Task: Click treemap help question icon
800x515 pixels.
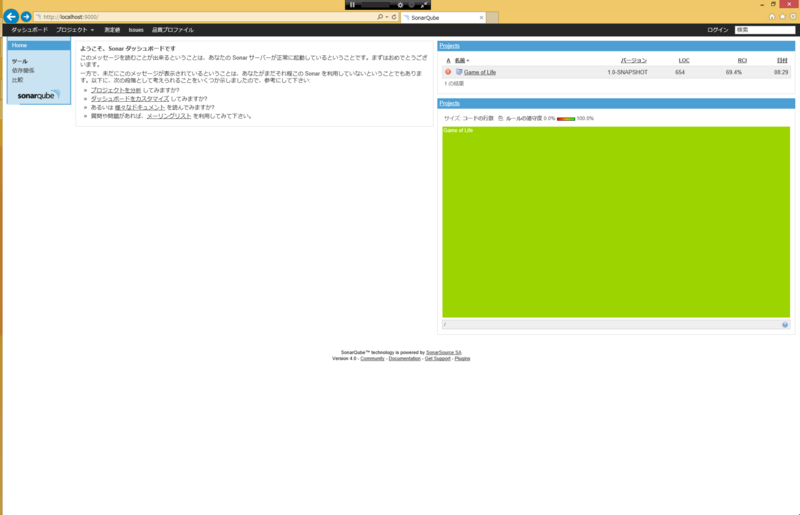Action: coord(785,325)
